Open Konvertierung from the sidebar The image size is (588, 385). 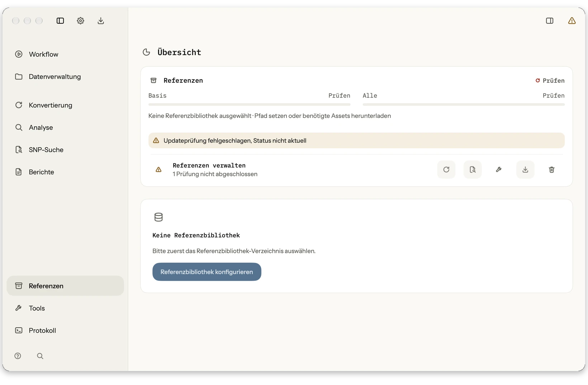(x=65, y=105)
